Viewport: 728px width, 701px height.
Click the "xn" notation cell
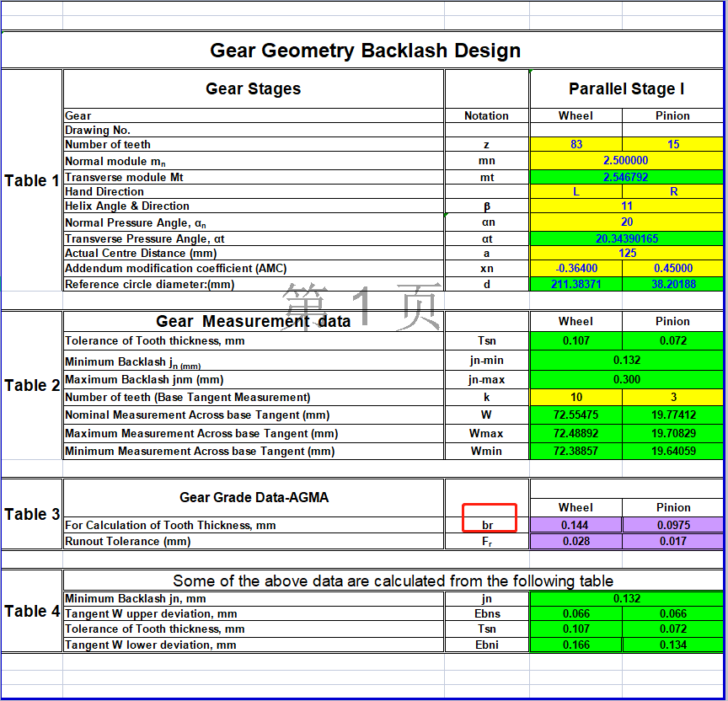pyautogui.click(x=486, y=268)
